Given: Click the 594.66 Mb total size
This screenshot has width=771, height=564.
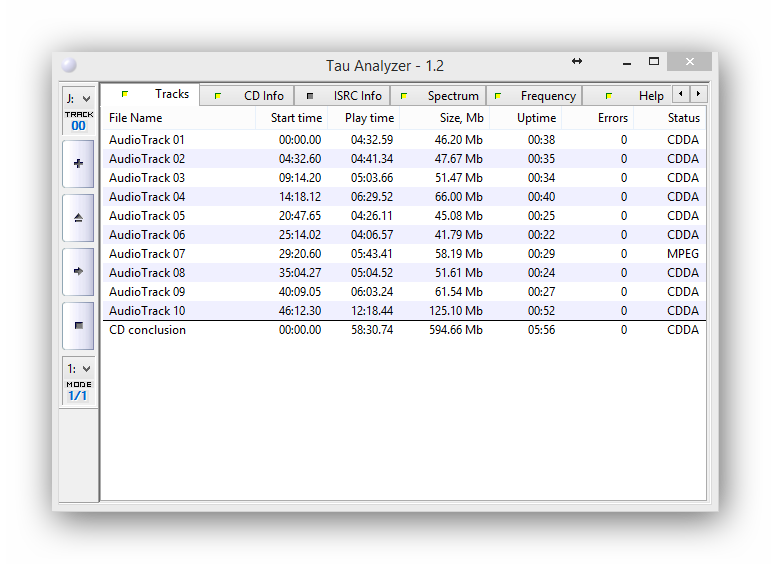Looking at the screenshot, I should coord(455,330).
